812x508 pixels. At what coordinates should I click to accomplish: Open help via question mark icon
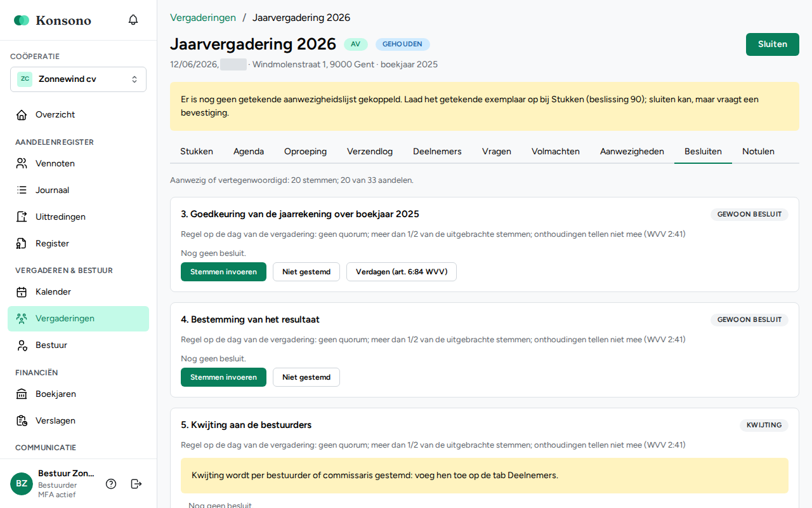[x=111, y=484]
